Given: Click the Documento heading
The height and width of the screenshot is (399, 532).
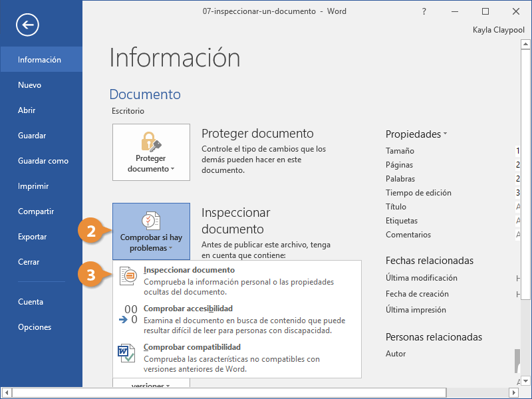Looking at the screenshot, I should tap(145, 94).
